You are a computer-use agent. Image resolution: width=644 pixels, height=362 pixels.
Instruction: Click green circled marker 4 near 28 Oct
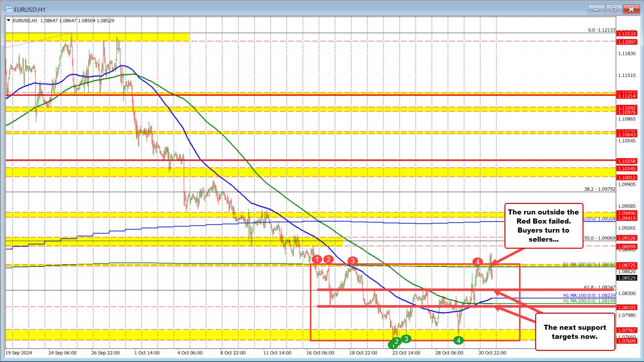pos(458,340)
